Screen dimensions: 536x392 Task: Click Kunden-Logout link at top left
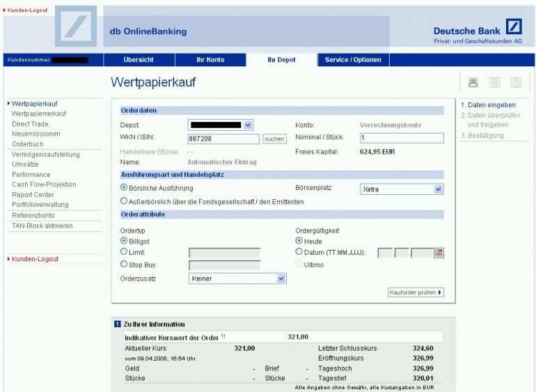click(x=27, y=10)
